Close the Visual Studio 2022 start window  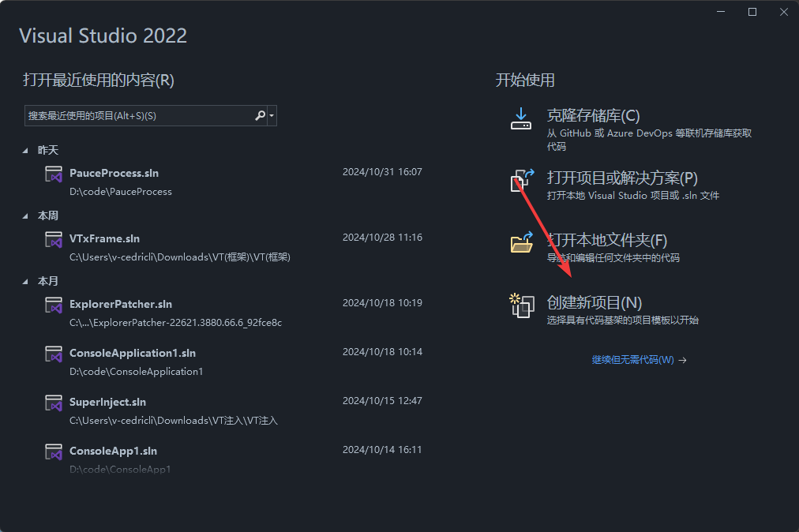784,12
